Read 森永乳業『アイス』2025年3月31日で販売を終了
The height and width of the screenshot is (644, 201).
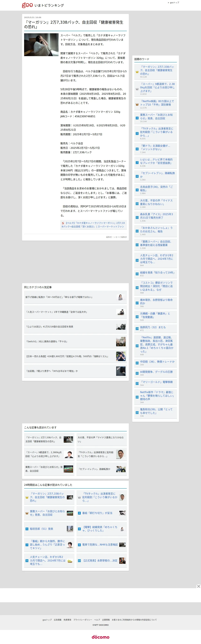[156, 216]
